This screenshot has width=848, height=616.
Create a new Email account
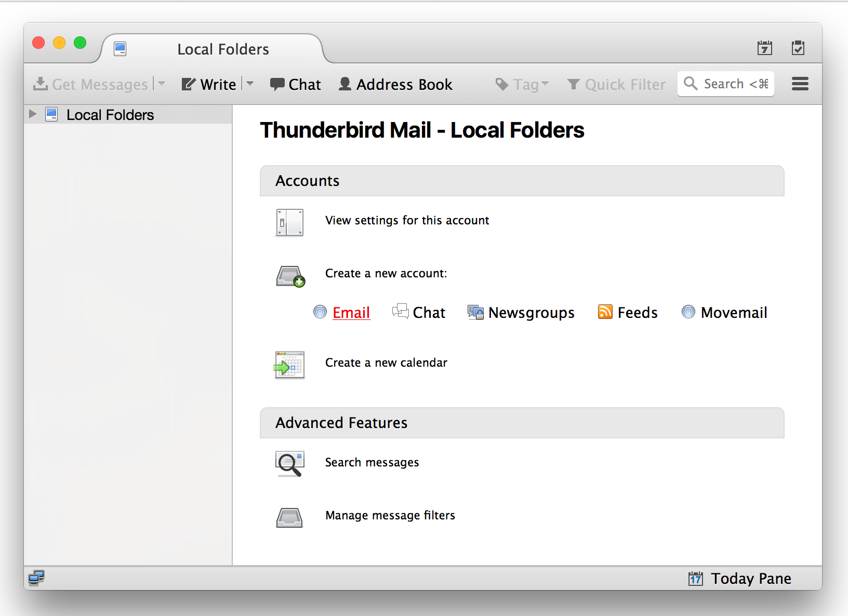[x=351, y=313]
